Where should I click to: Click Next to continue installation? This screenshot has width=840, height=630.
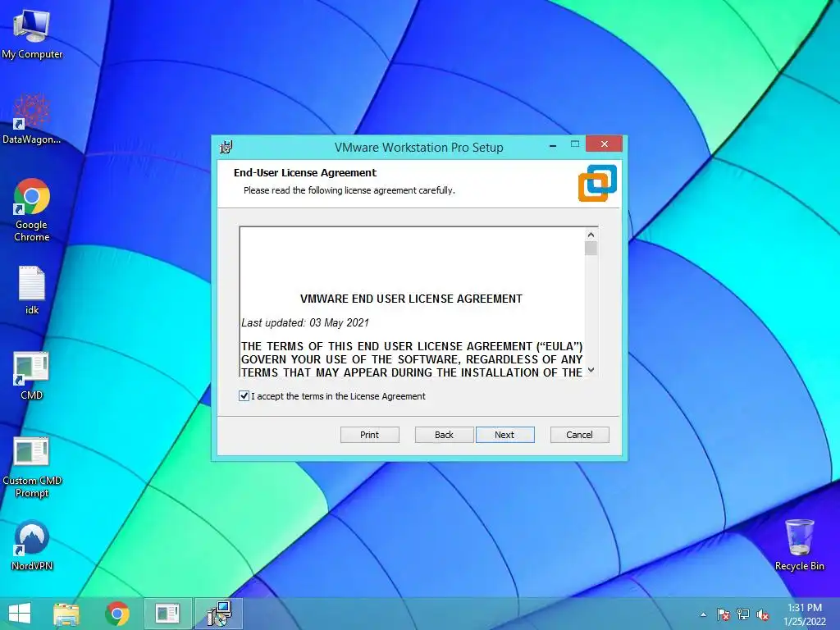[x=504, y=435]
